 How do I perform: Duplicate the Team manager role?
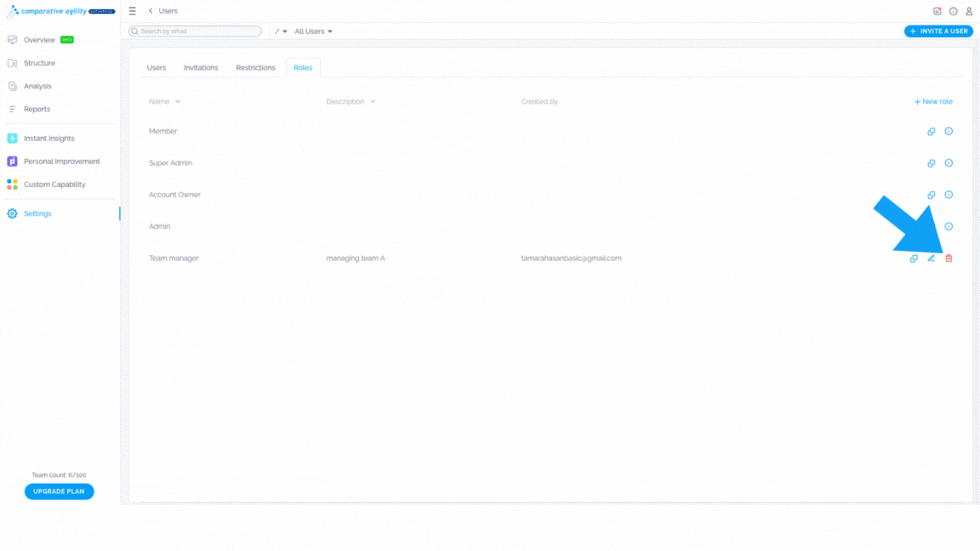tap(914, 258)
